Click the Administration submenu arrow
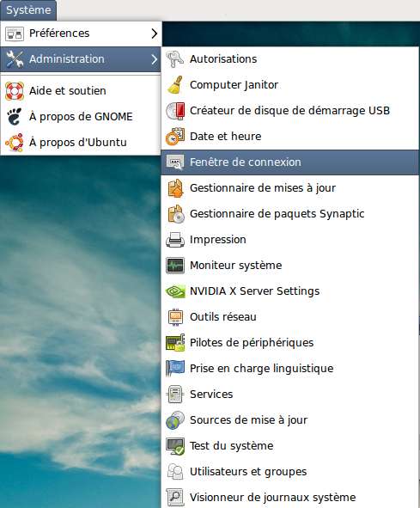The width and height of the screenshot is (420, 508). click(155, 59)
